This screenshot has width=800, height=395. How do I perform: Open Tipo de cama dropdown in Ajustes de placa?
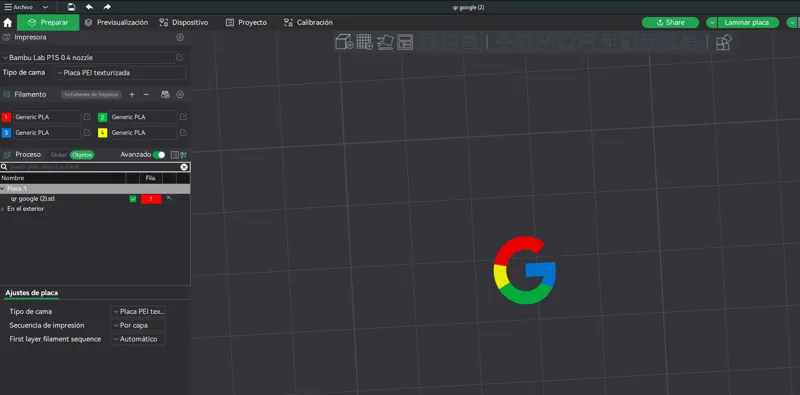[138, 311]
